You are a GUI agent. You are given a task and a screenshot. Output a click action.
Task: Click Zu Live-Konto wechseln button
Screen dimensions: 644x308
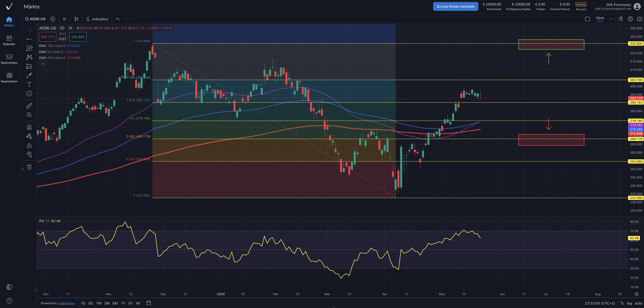(x=455, y=6)
